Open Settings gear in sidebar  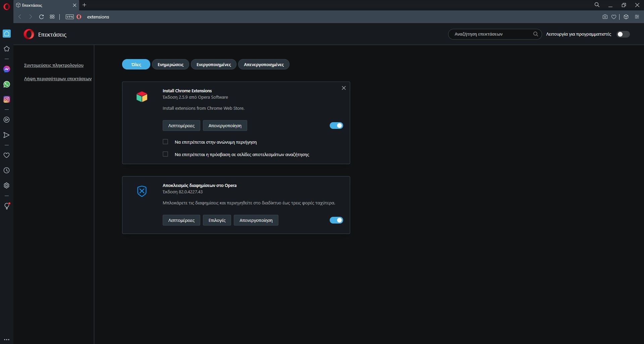[x=7, y=186]
